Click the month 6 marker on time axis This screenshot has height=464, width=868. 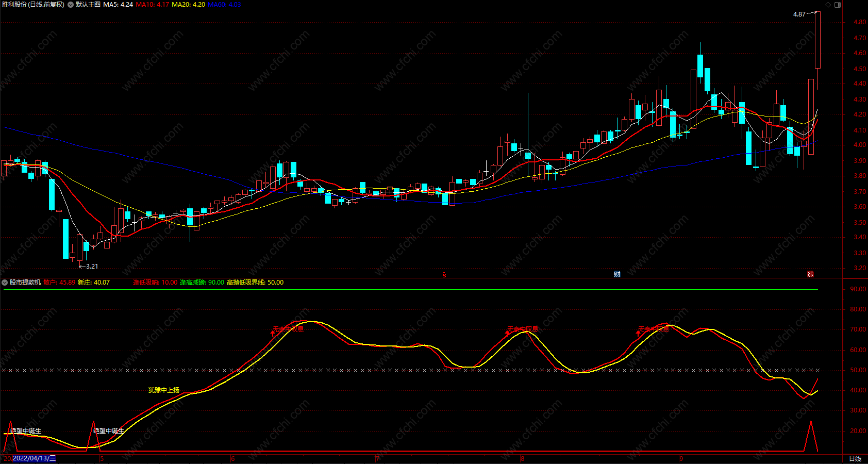[x=233, y=459]
